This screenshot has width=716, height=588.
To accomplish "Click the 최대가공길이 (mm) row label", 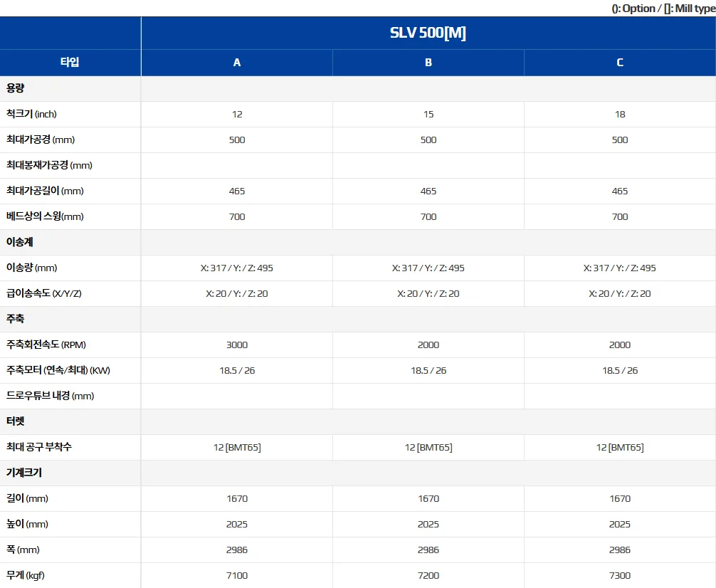I will 45,191.
